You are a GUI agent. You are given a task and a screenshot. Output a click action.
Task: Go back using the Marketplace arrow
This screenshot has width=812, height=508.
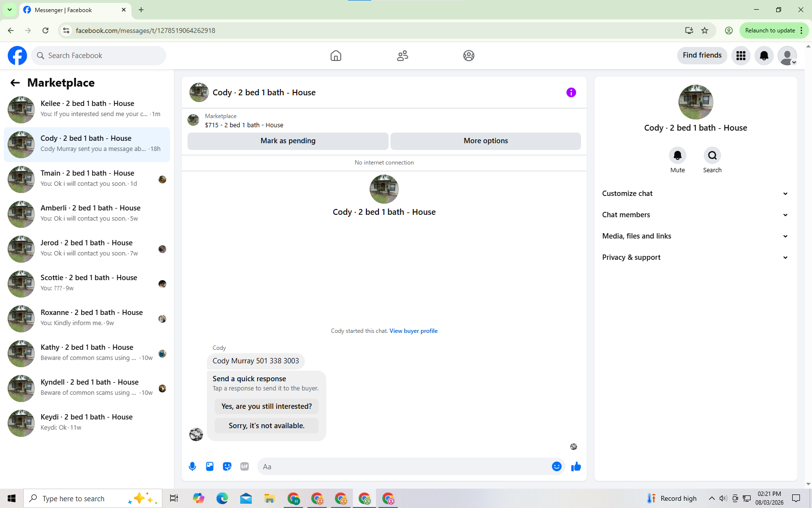(15, 83)
